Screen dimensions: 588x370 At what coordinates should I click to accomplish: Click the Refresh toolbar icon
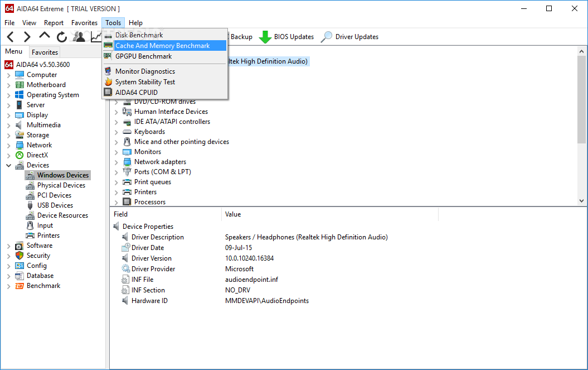click(61, 37)
